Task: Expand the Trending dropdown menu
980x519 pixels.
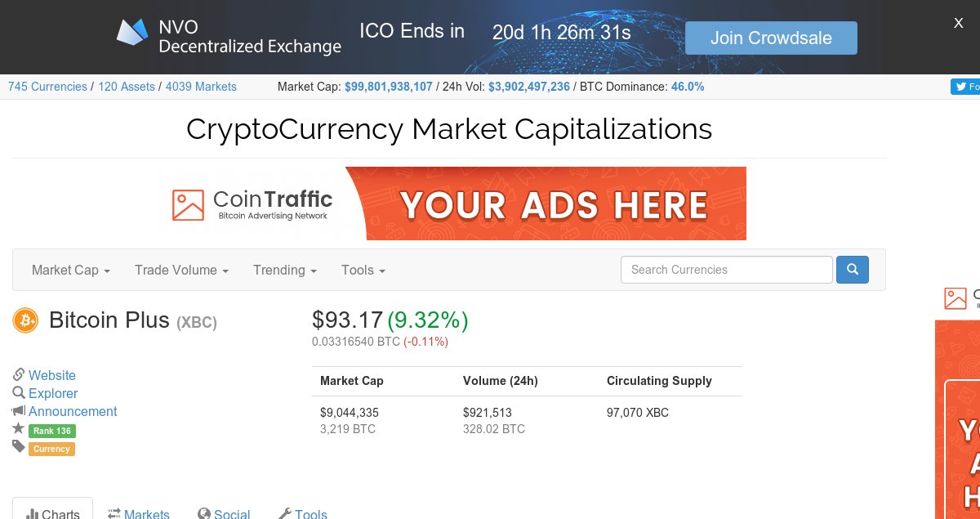Action: point(284,270)
